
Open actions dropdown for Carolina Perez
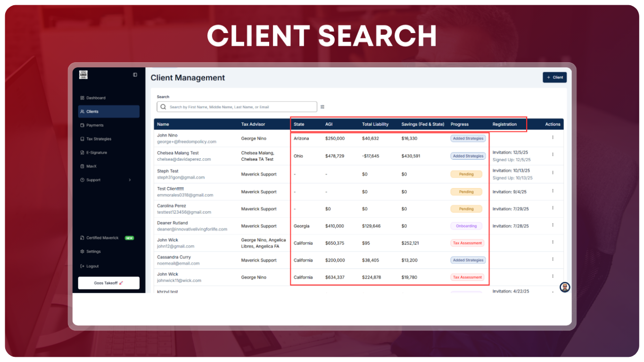pyautogui.click(x=553, y=208)
